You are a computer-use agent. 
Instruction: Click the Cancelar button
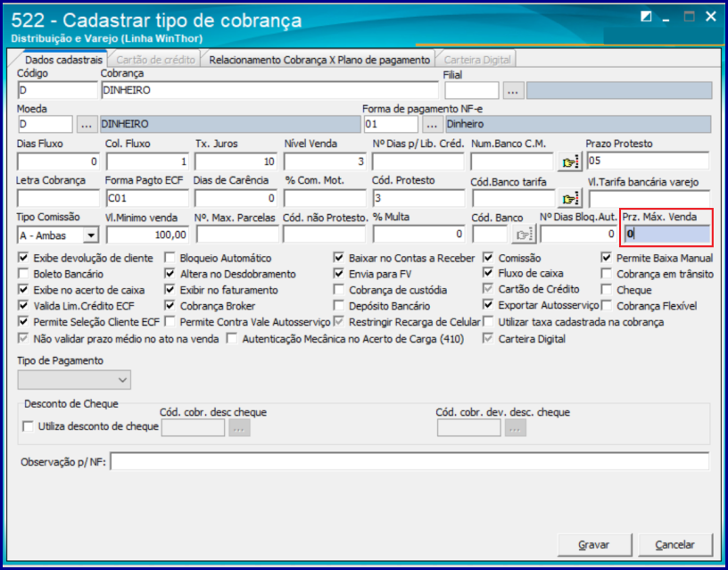[x=675, y=545]
